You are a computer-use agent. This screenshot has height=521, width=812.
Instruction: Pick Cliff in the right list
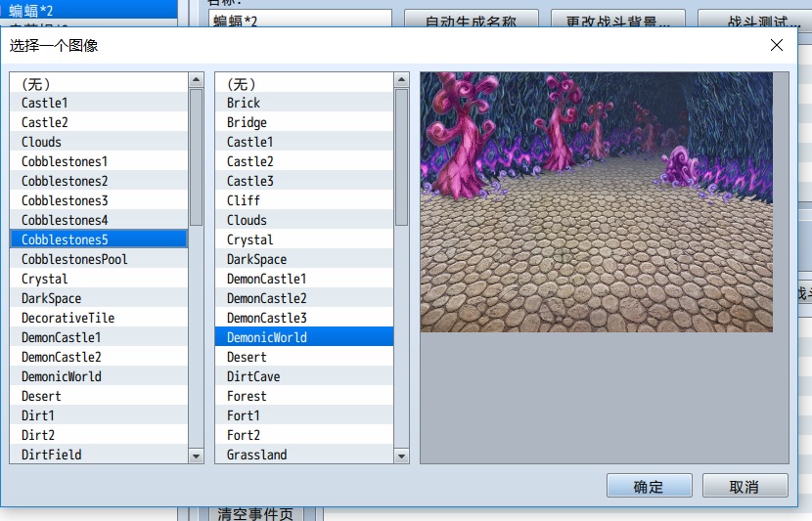tap(304, 200)
